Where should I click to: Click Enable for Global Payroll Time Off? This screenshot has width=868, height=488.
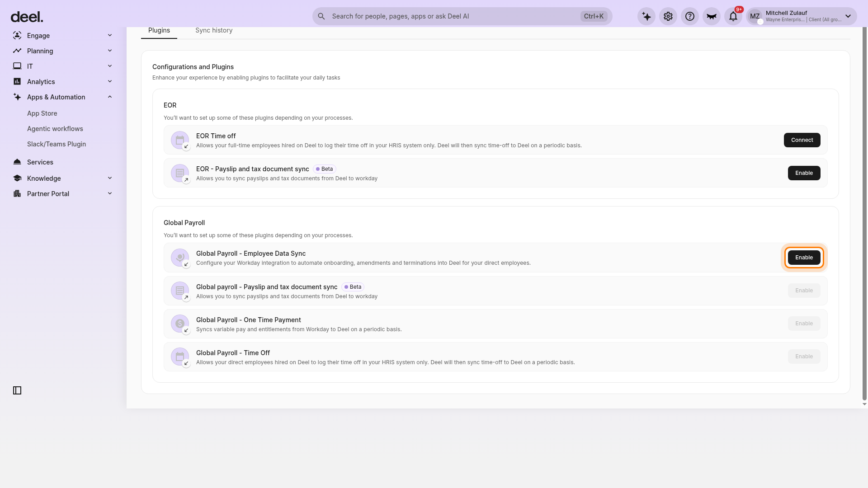(x=804, y=357)
